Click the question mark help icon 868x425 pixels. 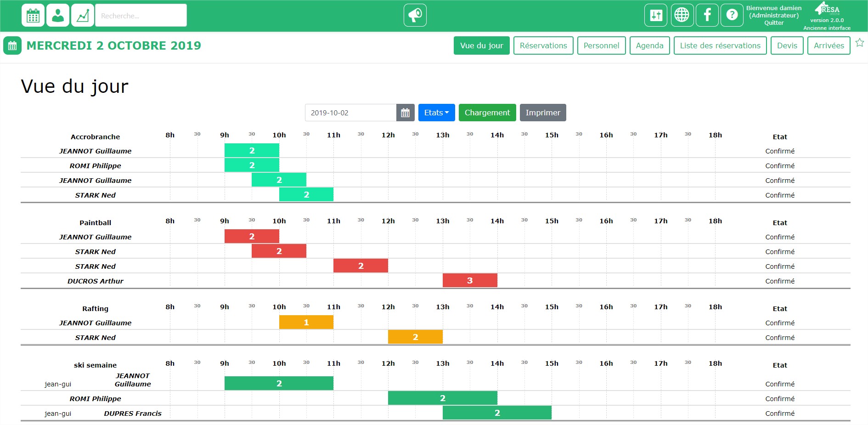click(x=732, y=15)
